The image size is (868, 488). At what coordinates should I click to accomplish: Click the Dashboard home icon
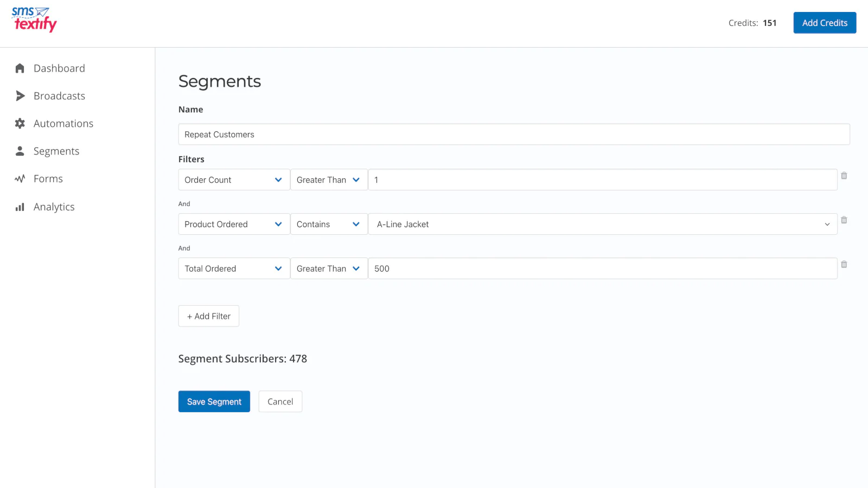[20, 68]
